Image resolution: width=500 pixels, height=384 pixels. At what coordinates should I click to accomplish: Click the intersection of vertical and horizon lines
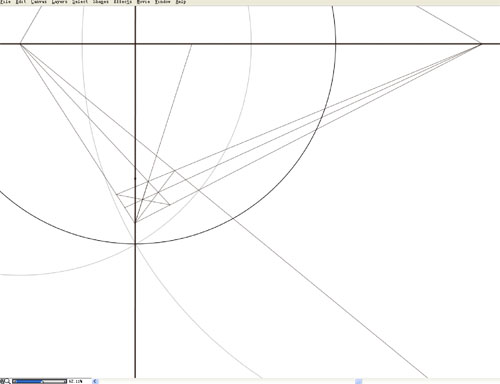(x=135, y=44)
